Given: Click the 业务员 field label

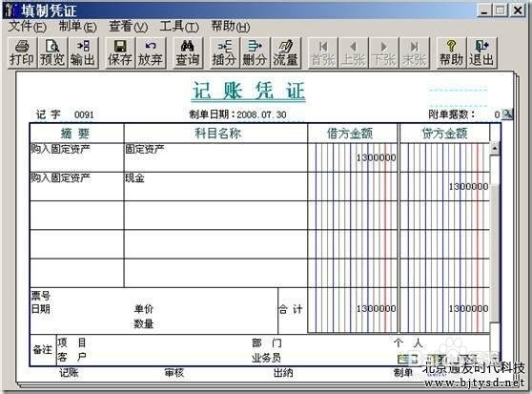Looking at the screenshot, I should (x=266, y=358).
